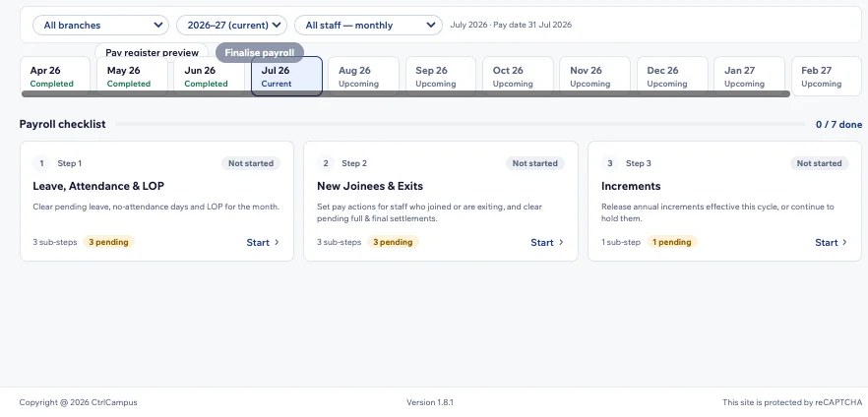Select the Jan 27 upcoming month tab
This screenshot has width=868, height=417.
pos(750,77)
